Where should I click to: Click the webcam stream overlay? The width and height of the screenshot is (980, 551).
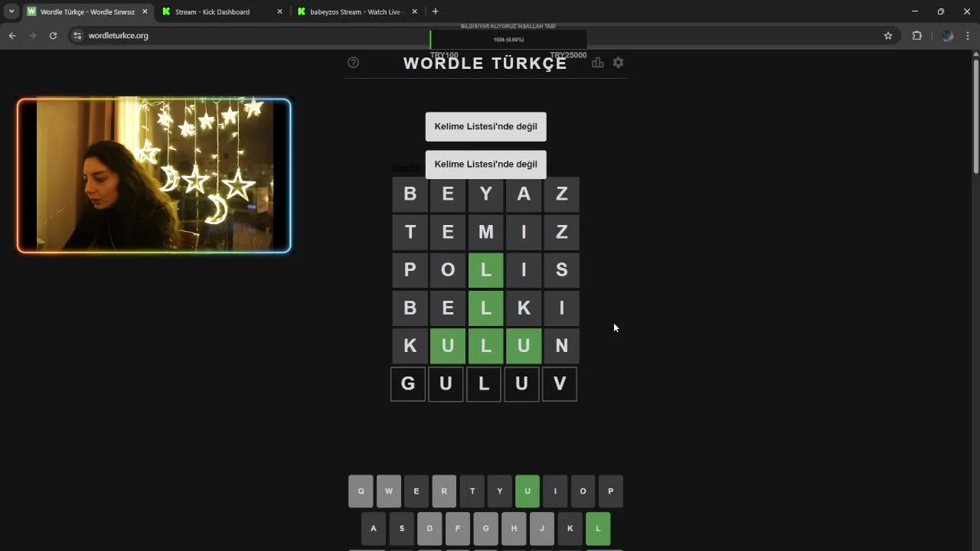[x=154, y=175]
